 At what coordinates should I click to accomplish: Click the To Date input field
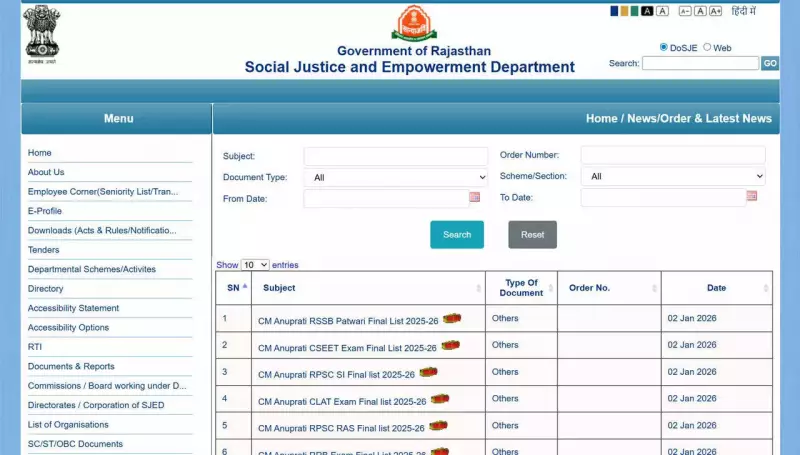(x=663, y=197)
